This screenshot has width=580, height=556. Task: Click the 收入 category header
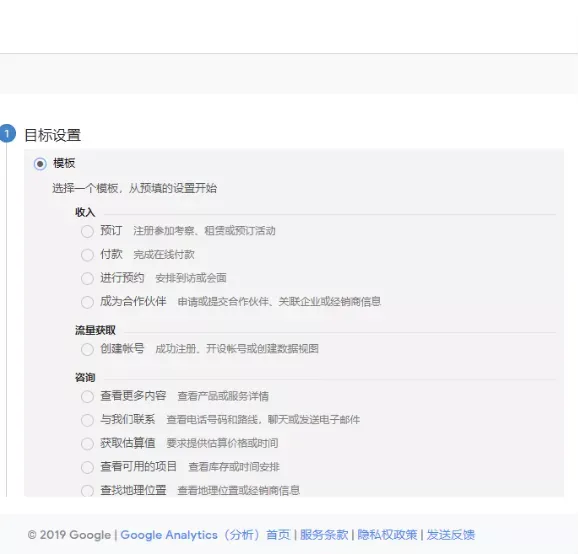pos(85,212)
